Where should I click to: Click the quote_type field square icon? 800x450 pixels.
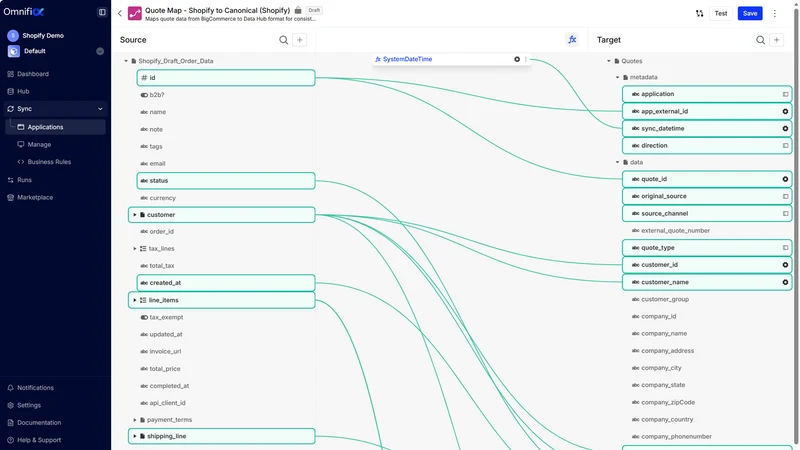click(785, 247)
